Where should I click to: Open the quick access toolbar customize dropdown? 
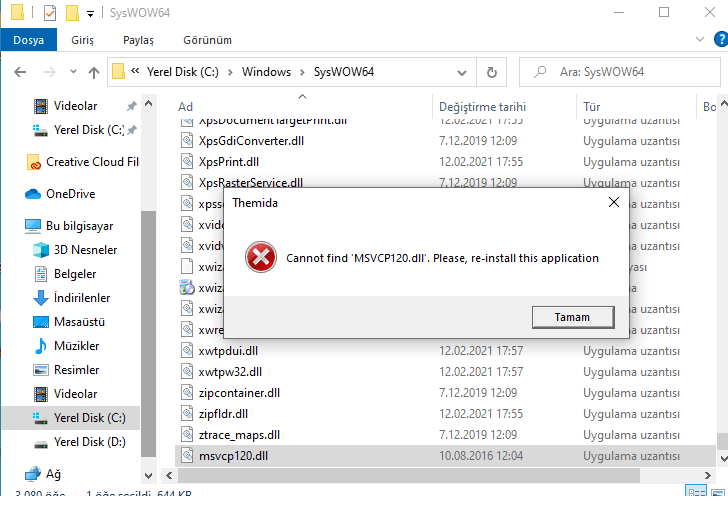pyautogui.click(x=91, y=14)
